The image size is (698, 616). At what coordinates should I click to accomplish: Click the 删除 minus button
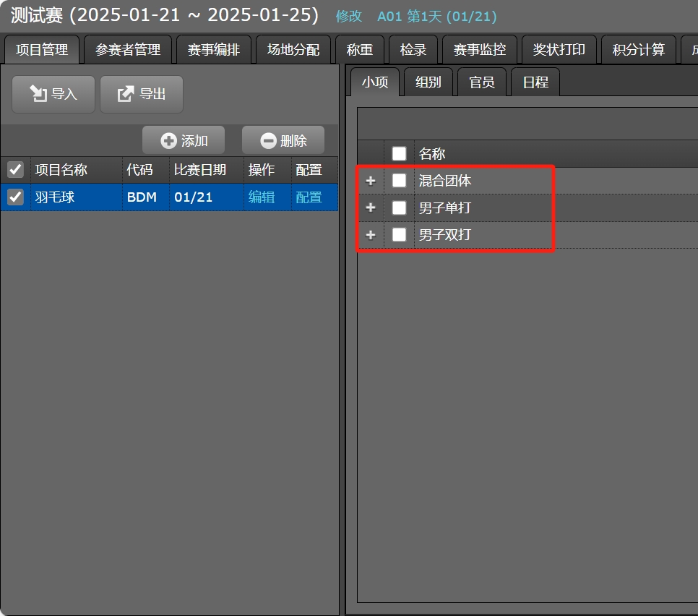pos(283,141)
